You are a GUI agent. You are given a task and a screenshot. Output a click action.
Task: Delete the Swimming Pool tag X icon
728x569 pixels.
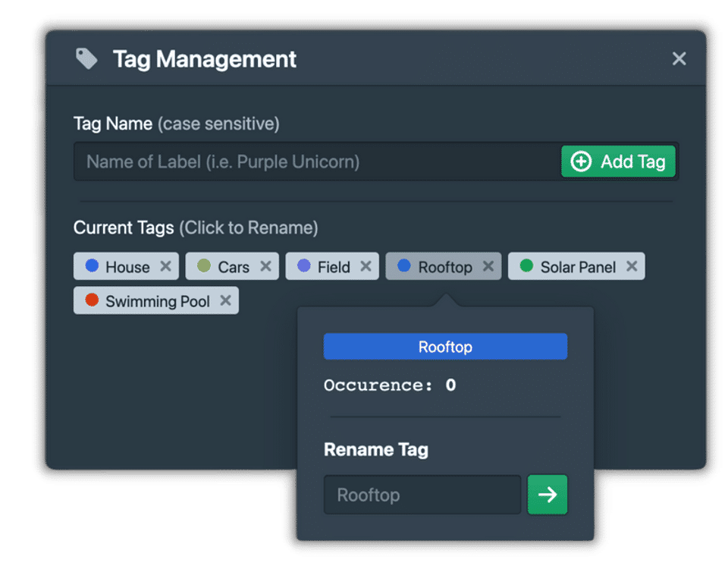(226, 300)
